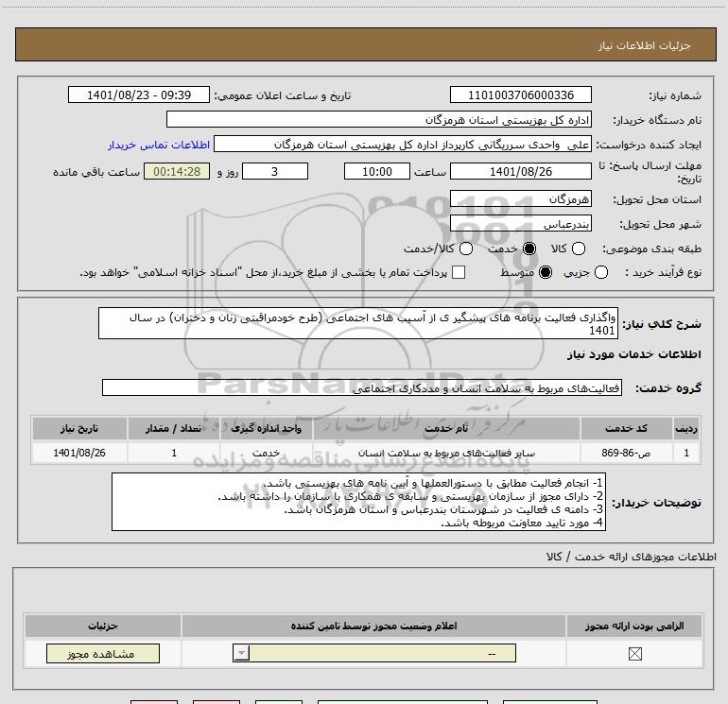Click the جزئیات اطلاعات نیاز page title
Image resolution: width=728 pixels, height=704 pixels.
[x=644, y=45]
